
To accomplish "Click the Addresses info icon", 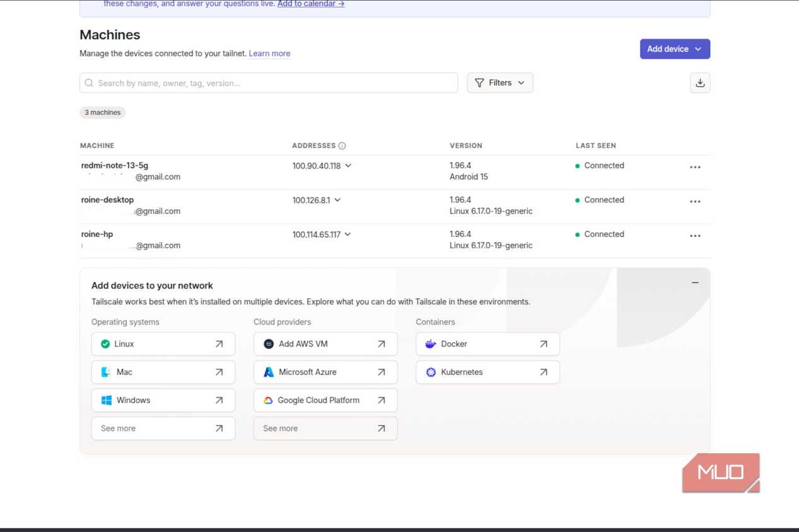I will pyautogui.click(x=342, y=146).
